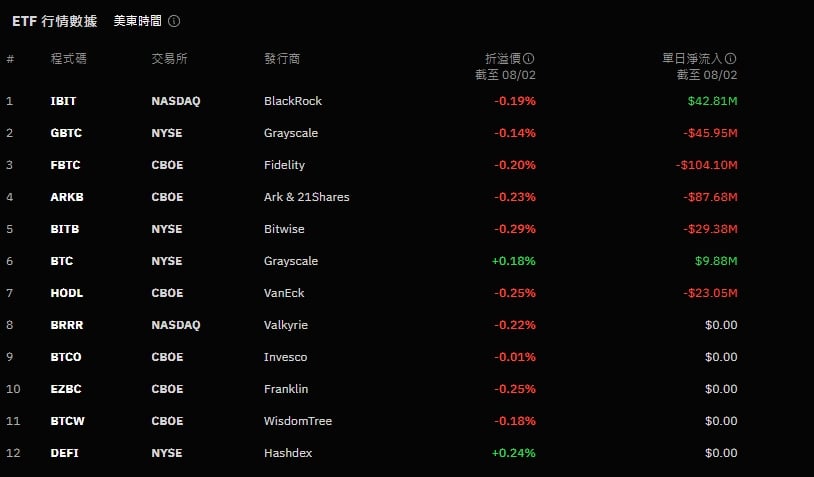
Task: Click the info icon beside 美東時間
Action: (174, 21)
